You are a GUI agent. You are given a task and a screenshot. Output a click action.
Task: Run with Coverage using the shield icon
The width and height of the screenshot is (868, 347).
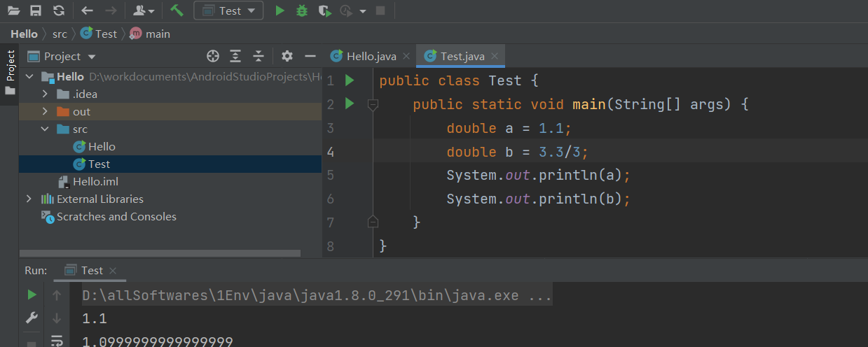[x=324, y=10]
